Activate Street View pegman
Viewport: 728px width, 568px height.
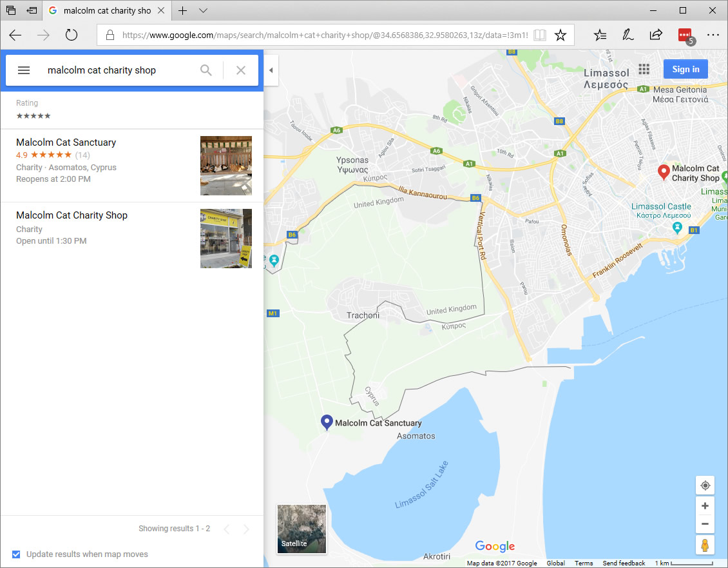[x=705, y=545]
